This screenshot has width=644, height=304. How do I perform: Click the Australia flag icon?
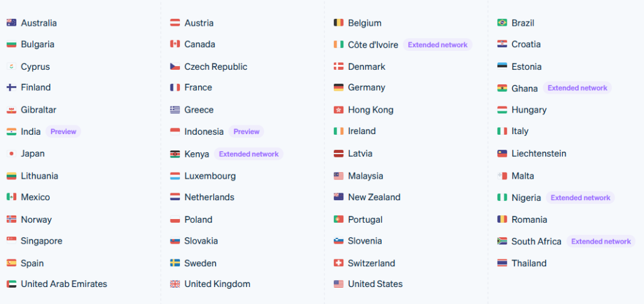tap(11, 23)
